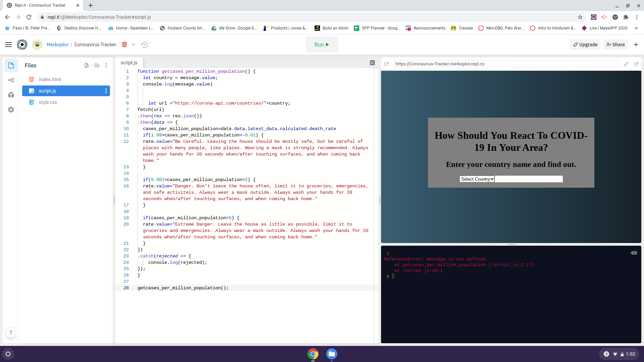Open script.js three-dot options menu
The image size is (644, 362).
point(106,91)
